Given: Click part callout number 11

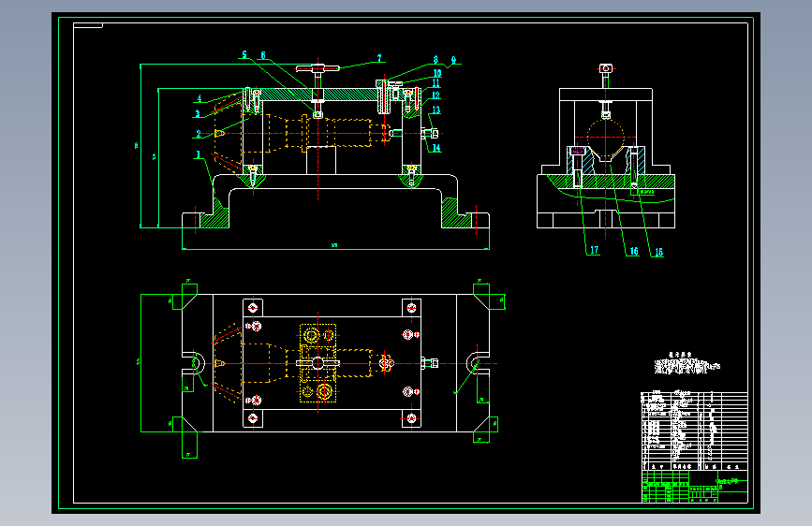Looking at the screenshot, I should [x=436, y=83].
